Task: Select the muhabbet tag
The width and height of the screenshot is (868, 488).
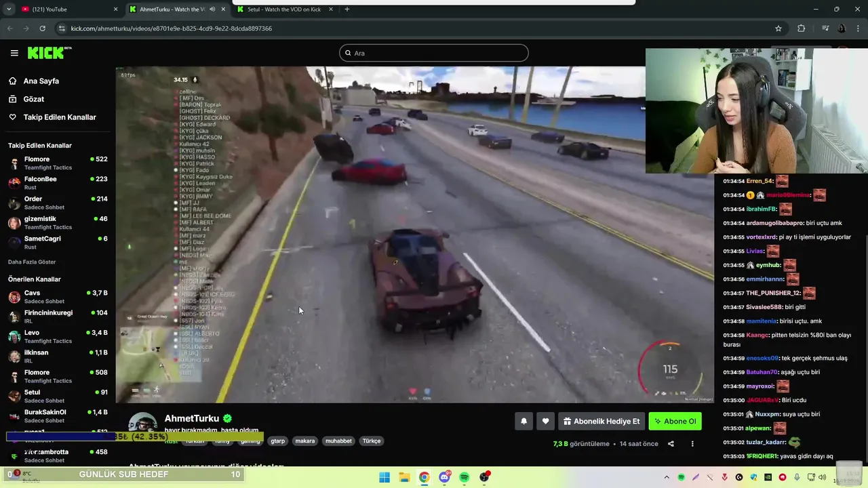Action: (338, 441)
